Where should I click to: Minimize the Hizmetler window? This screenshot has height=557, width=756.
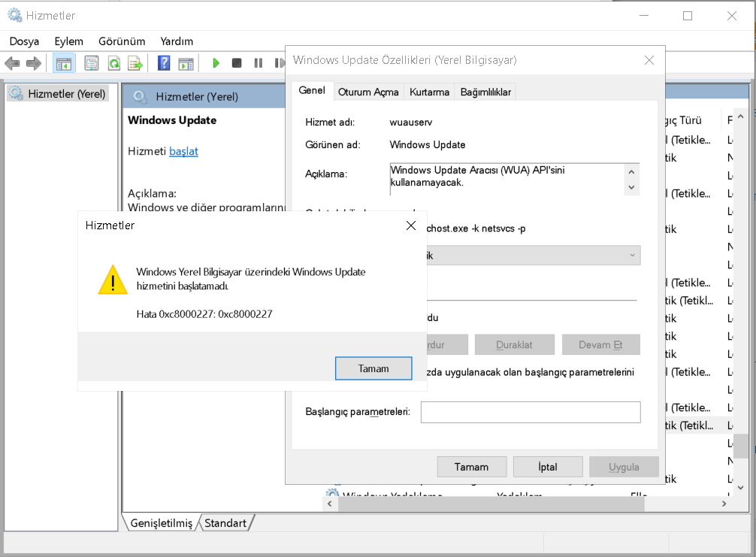(x=644, y=16)
